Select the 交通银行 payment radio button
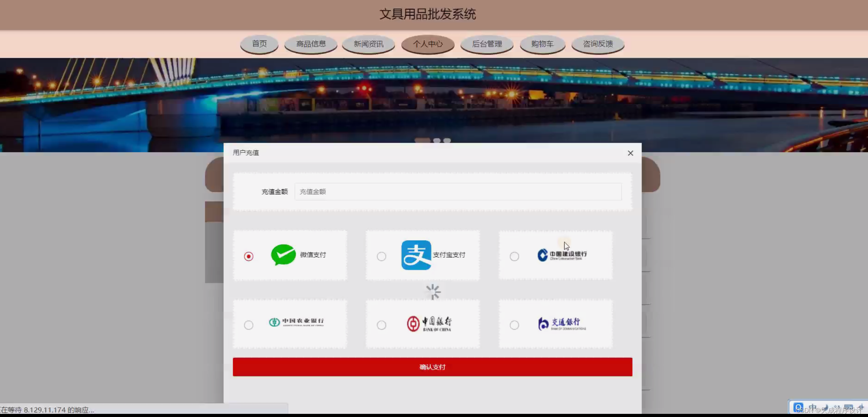Viewport: 868px width, 417px height. click(515, 325)
